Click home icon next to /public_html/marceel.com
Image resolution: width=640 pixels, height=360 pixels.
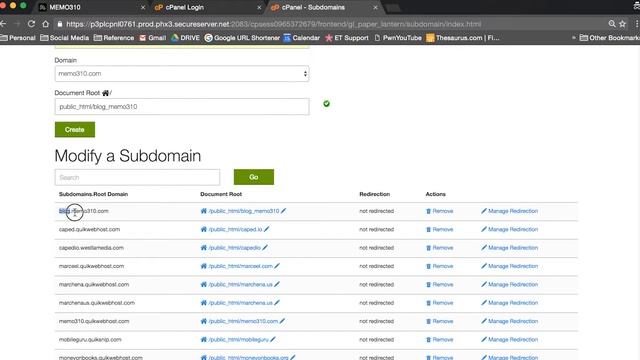pyautogui.click(x=204, y=266)
